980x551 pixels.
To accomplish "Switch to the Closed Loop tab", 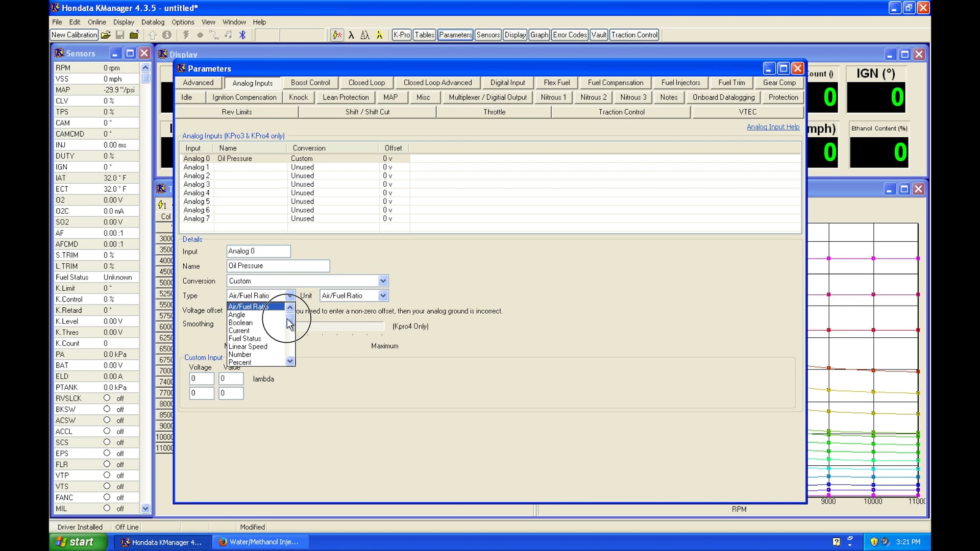I will (366, 82).
